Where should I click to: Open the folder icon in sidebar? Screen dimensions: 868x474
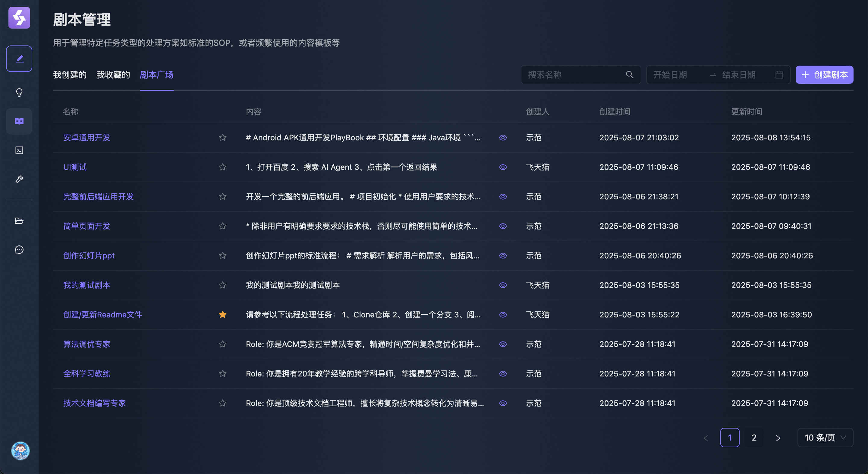(19, 221)
